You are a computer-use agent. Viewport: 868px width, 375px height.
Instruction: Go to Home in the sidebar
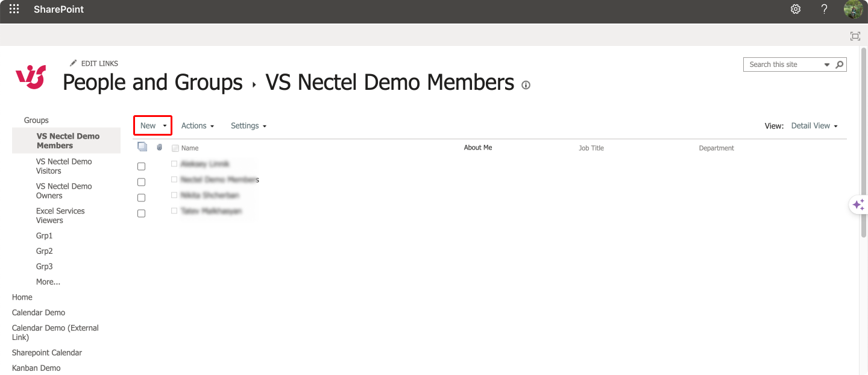pyautogui.click(x=22, y=297)
